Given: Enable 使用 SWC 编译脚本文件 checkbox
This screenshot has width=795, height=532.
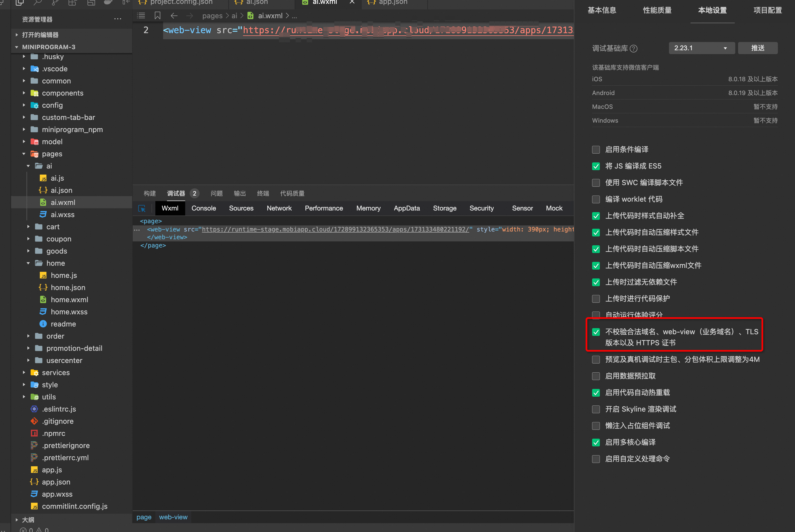Looking at the screenshot, I should [x=596, y=183].
